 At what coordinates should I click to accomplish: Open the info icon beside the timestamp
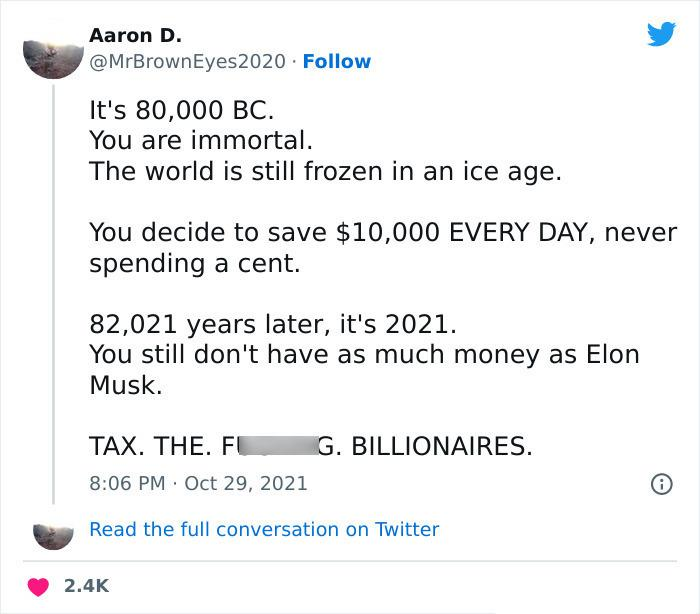[x=661, y=484]
